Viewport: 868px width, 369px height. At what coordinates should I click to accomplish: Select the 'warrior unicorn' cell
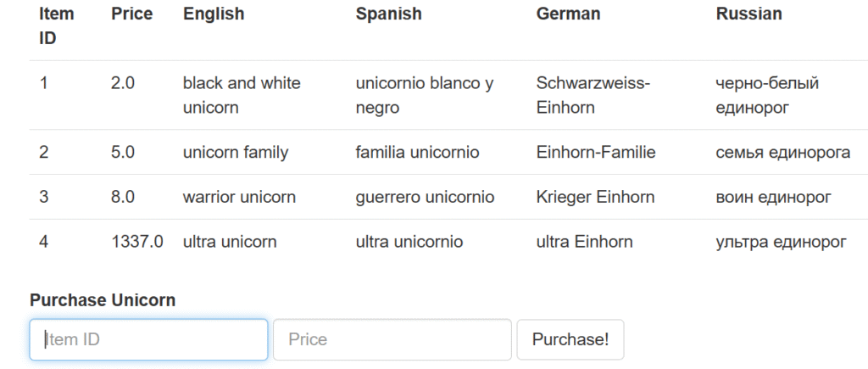[239, 197]
